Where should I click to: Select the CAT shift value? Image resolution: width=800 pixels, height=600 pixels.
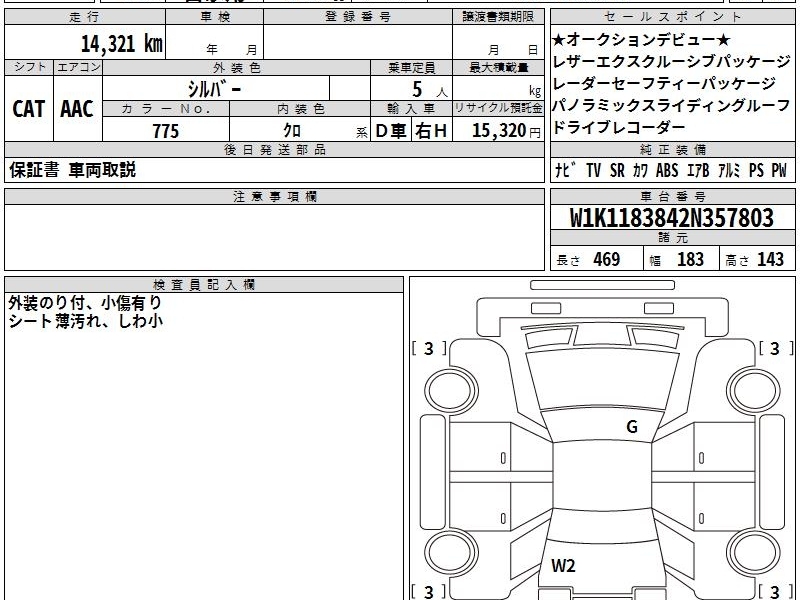tap(29, 109)
